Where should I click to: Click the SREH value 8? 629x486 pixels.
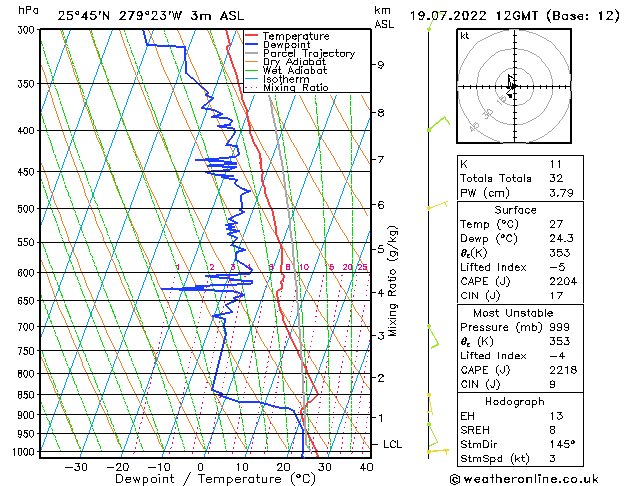pos(552,430)
